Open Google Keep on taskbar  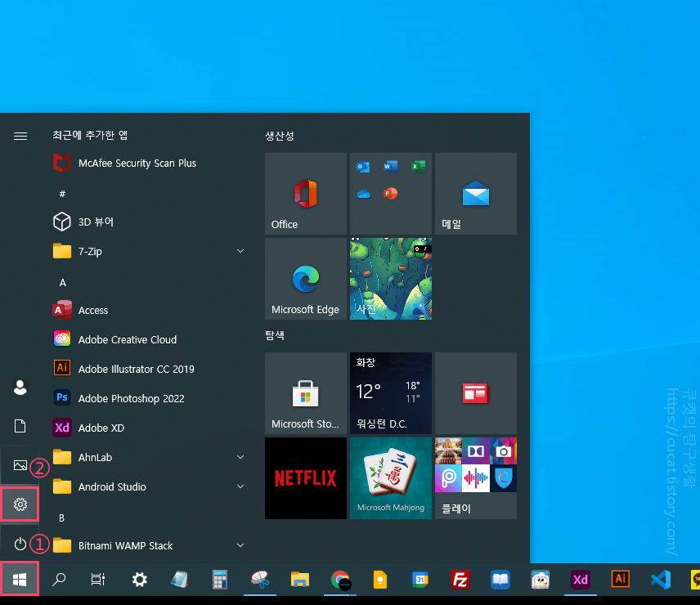pyautogui.click(x=380, y=580)
